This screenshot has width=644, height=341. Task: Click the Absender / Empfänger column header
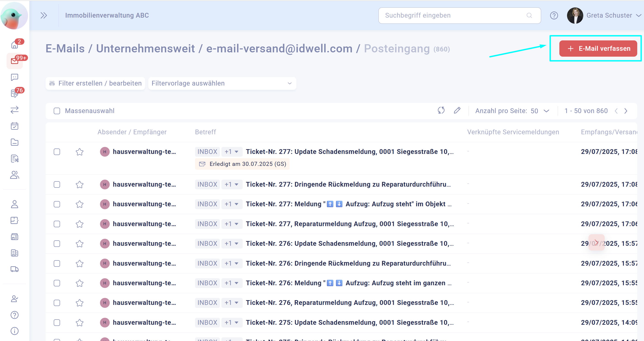pos(132,132)
